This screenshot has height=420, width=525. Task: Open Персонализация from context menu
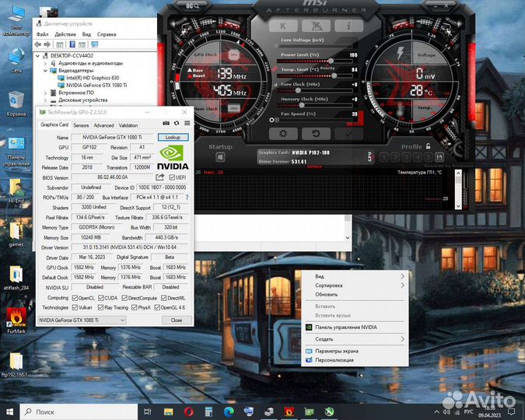pos(355,360)
